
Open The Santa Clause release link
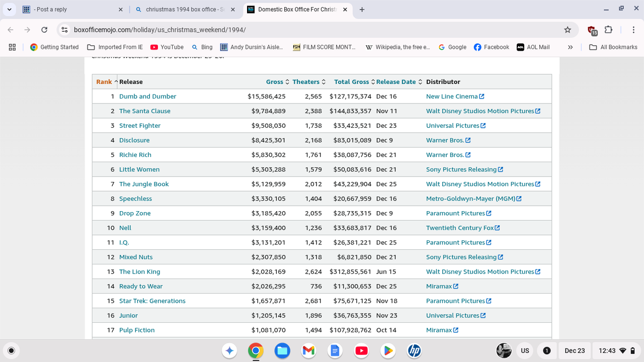[x=145, y=111]
